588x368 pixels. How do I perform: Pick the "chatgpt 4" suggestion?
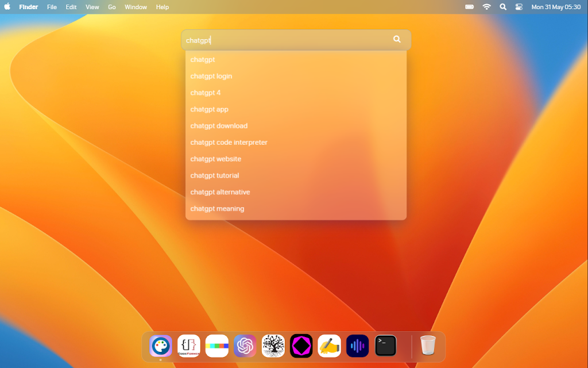[x=296, y=93]
